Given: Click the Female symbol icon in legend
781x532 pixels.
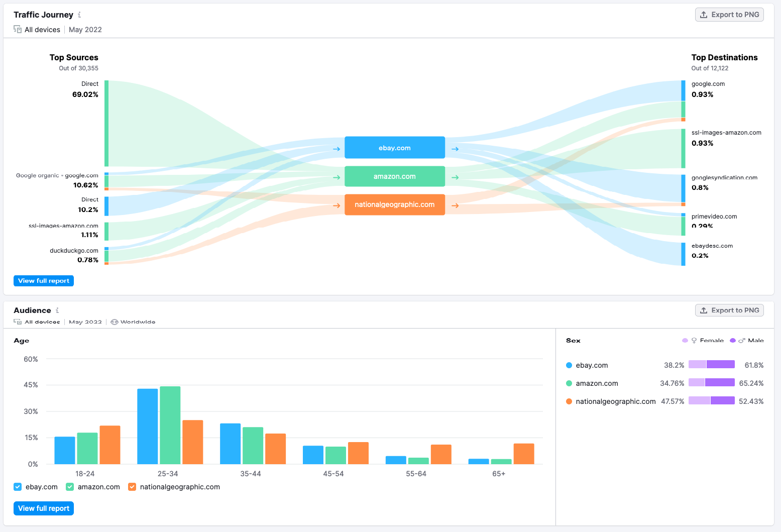Looking at the screenshot, I should pyautogui.click(x=694, y=341).
